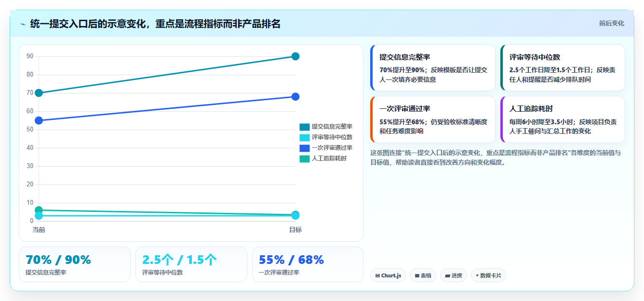Click the 目标 x-axis label
The height and width of the screenshot is (301, 644).
[x=295, y=230]
